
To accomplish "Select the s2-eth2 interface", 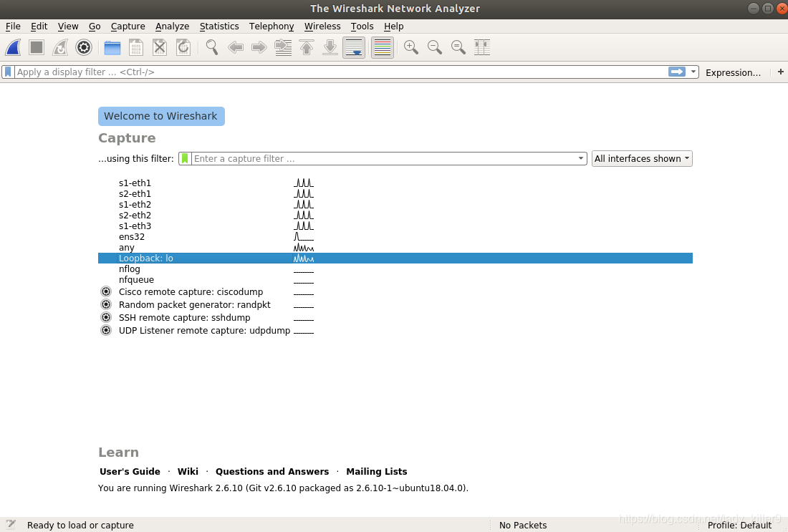I will [395, 215].
